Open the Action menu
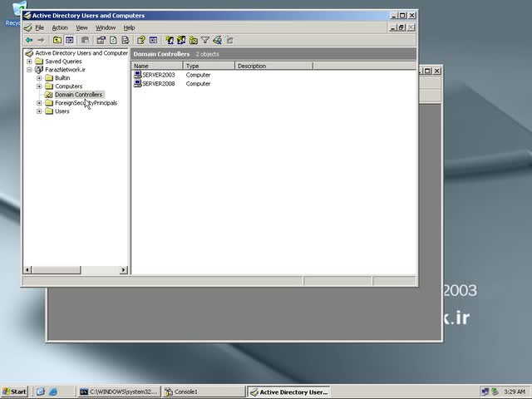 [60, 27]
